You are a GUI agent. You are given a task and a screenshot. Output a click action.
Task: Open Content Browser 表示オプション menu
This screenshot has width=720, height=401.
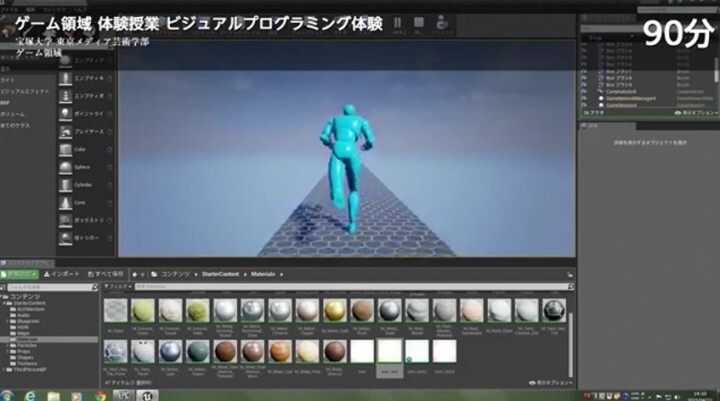click(x=551, y=383)
